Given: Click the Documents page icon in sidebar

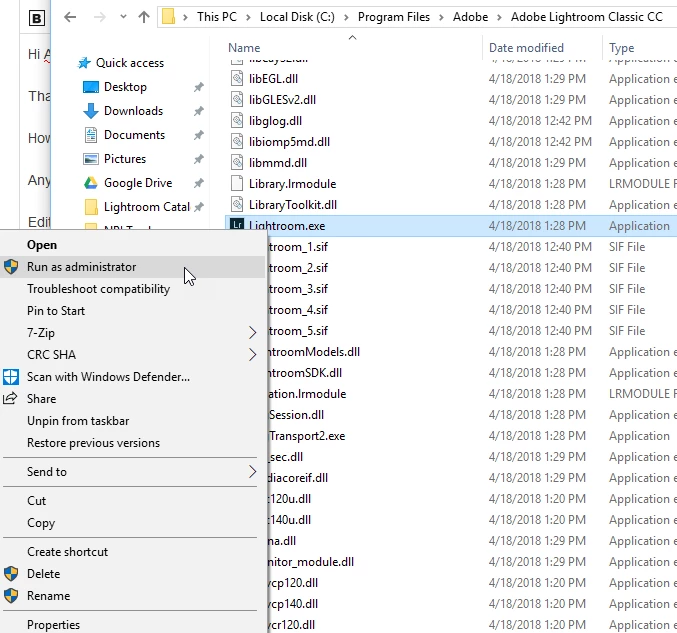Looking at the screenshot, I should pos(91,135).
